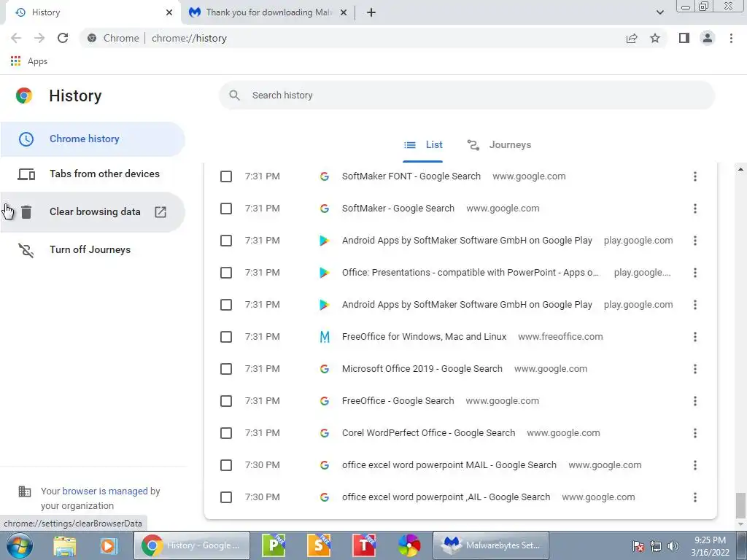Open the Windows Start button
The width and height of the screenshot is (747, 560).
(20, 545)
